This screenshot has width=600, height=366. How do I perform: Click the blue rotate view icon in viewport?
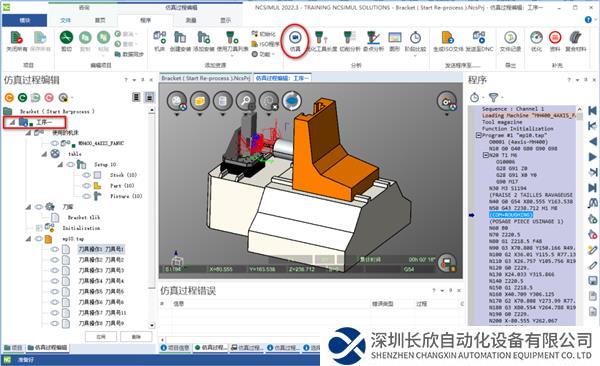(x=292, y=101)
